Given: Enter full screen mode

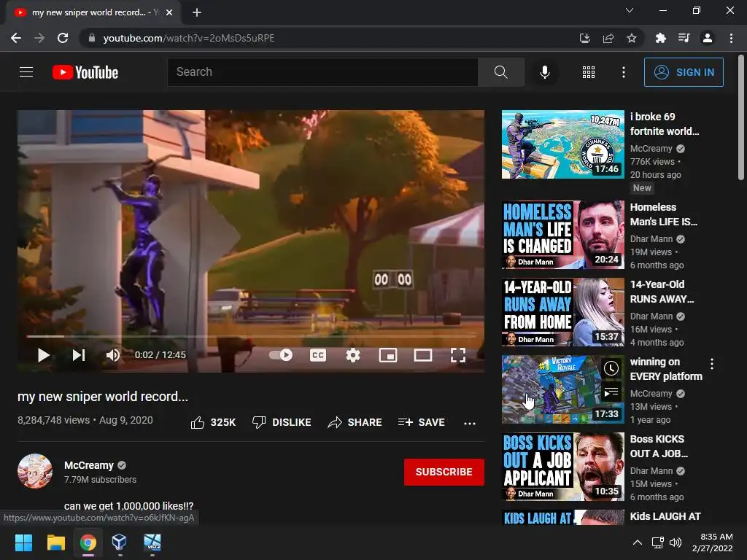Looking at the screenshot, I should point(458,355).
